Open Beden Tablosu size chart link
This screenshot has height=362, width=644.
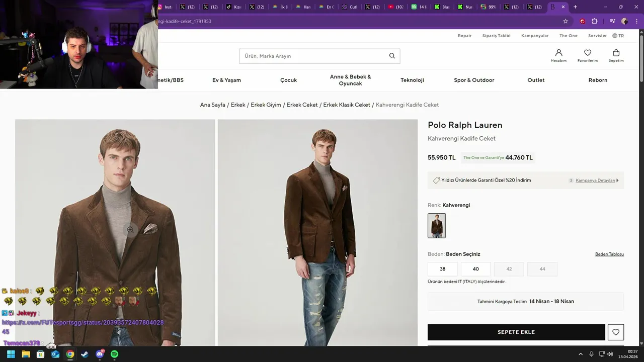(609, 254)
